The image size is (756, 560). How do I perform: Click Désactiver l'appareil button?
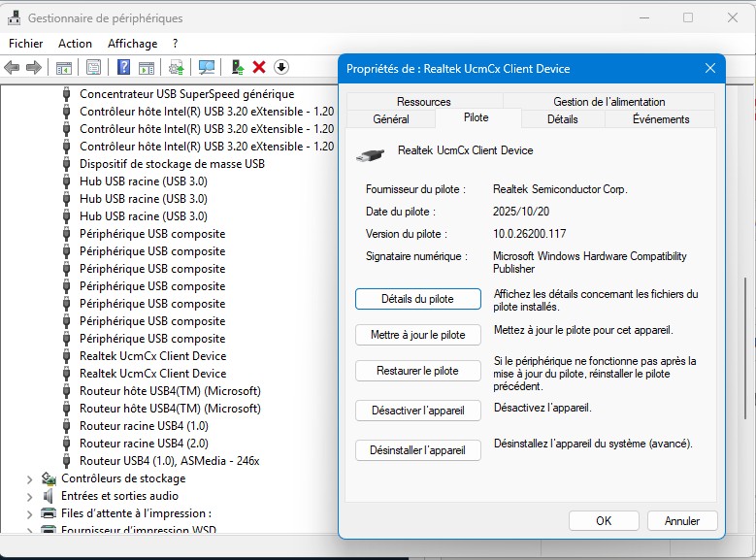coord(417,411)
